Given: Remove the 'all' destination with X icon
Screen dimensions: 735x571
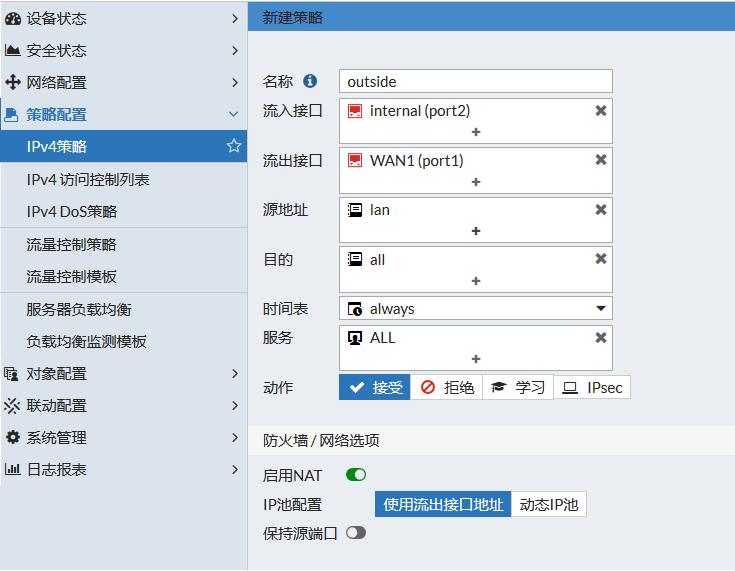Looking at the screenshot, I should coord(600,259).
